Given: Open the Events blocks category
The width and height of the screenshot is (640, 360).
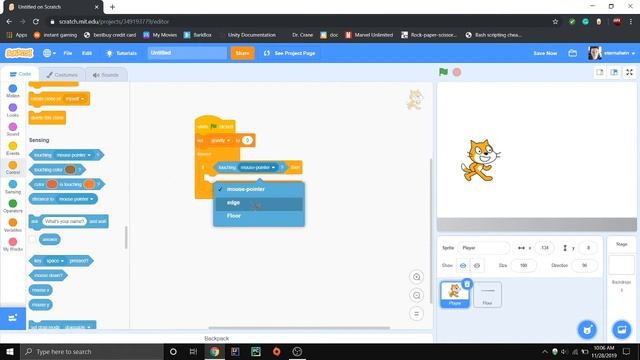Looking at the screenshot, I should 13,148.
